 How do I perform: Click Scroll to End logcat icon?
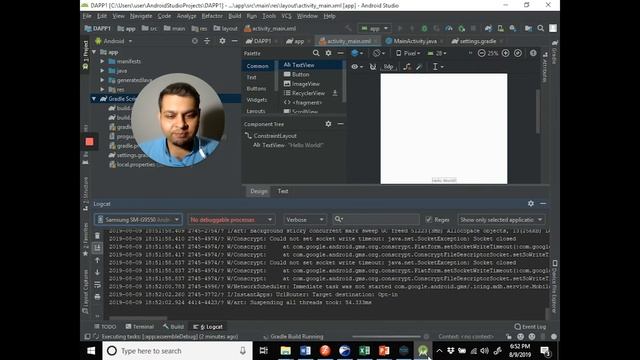tap(97, 248)
